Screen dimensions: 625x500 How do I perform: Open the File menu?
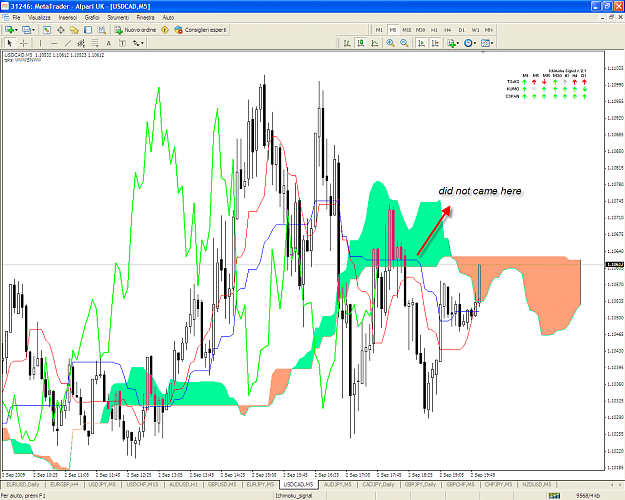click(x=16, y=18)
